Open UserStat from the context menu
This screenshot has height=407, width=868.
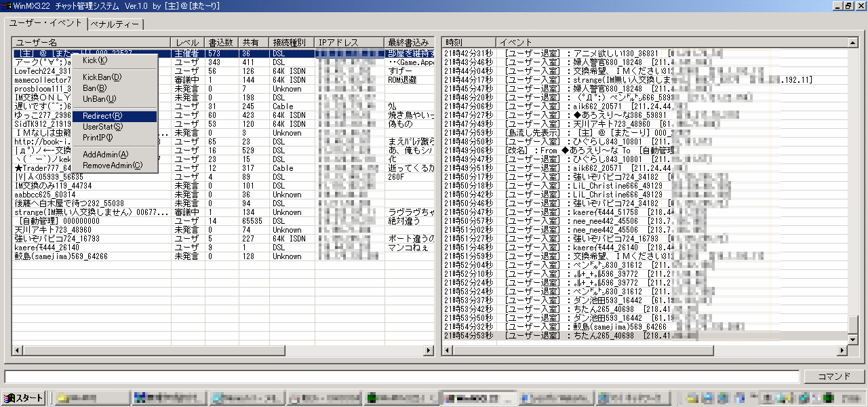pyautogui.click(x=102, y=127)
